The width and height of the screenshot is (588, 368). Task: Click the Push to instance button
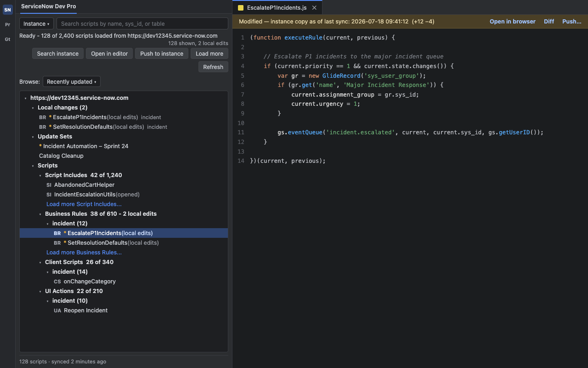[x=162, y=54]
